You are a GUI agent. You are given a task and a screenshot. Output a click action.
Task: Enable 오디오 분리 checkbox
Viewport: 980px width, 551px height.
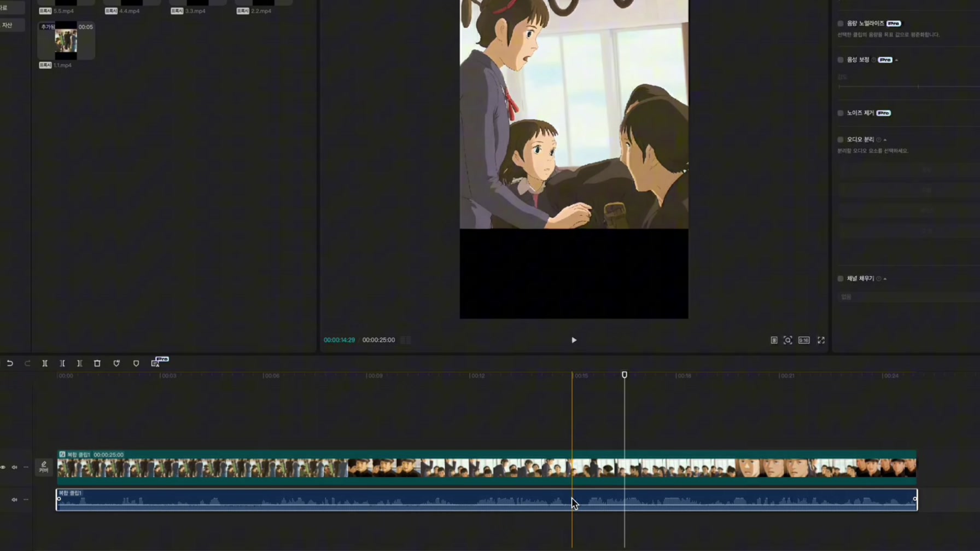coord(841,140)
